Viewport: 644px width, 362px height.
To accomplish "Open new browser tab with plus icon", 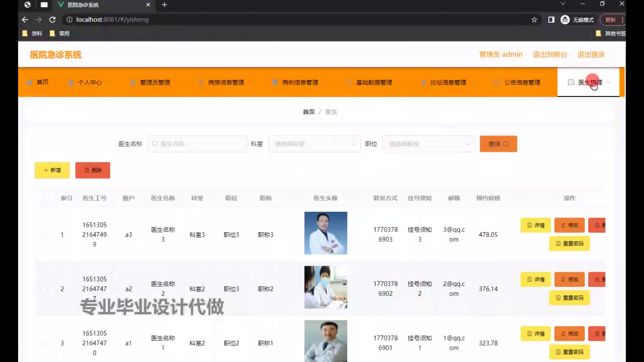I will click(x=164, y=5).
